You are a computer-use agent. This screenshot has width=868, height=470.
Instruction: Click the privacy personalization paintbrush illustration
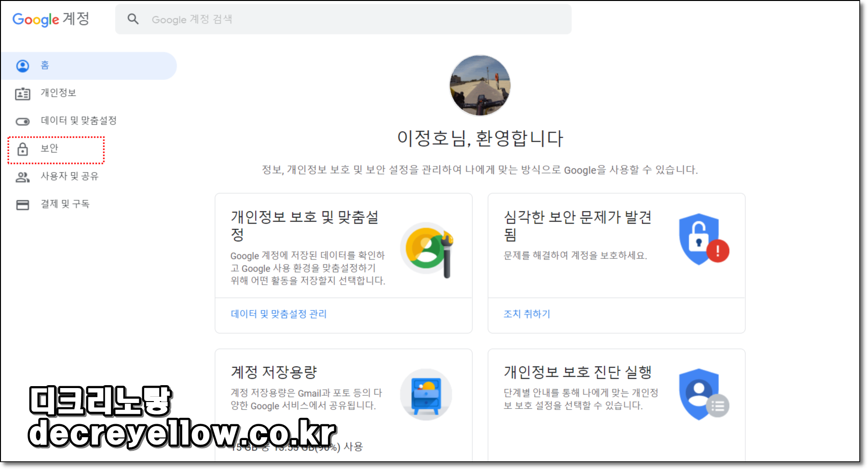pyautogui.click(x=428, y=249)
